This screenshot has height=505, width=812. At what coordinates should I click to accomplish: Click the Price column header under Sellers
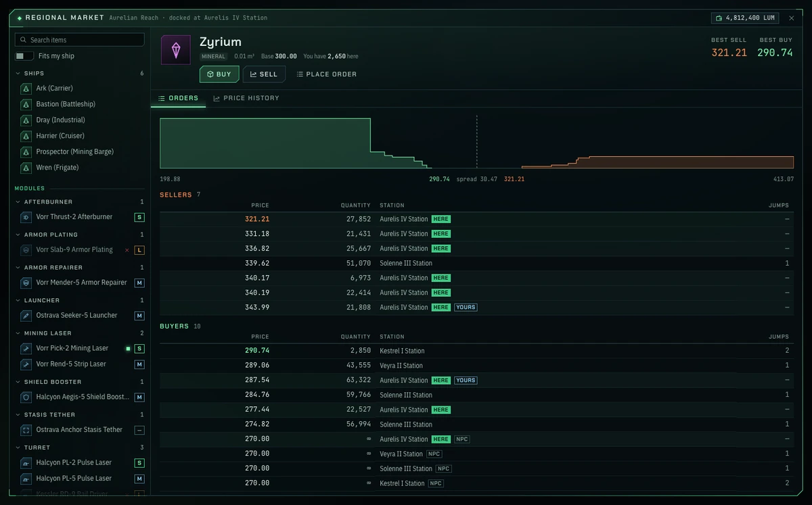(260, 206)
